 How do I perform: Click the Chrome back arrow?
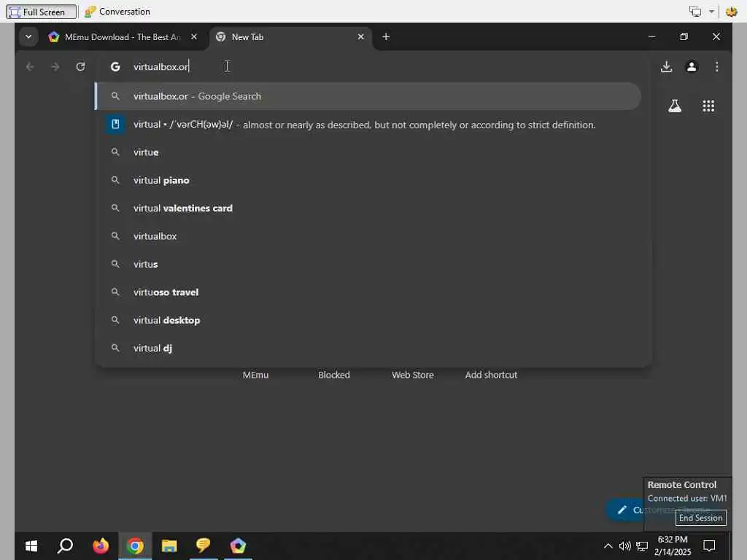tap(30, 66)
